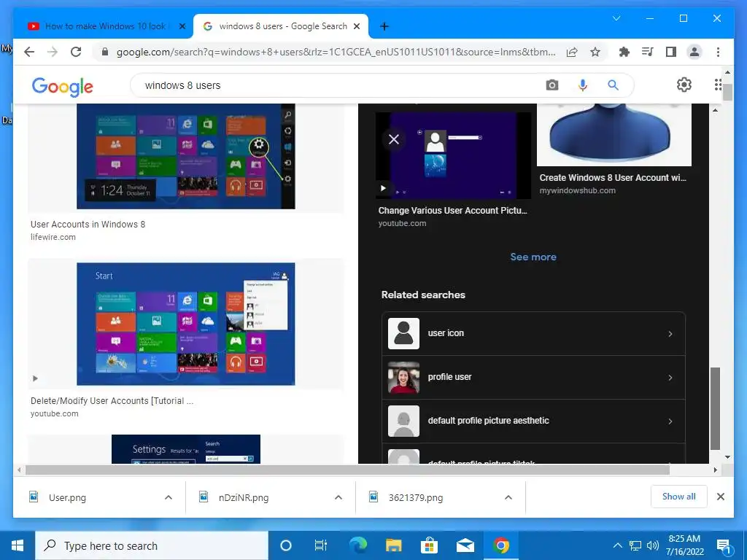Open the 'user icon' related search
This screenshot has height=560, width=747.
point(533,333)
